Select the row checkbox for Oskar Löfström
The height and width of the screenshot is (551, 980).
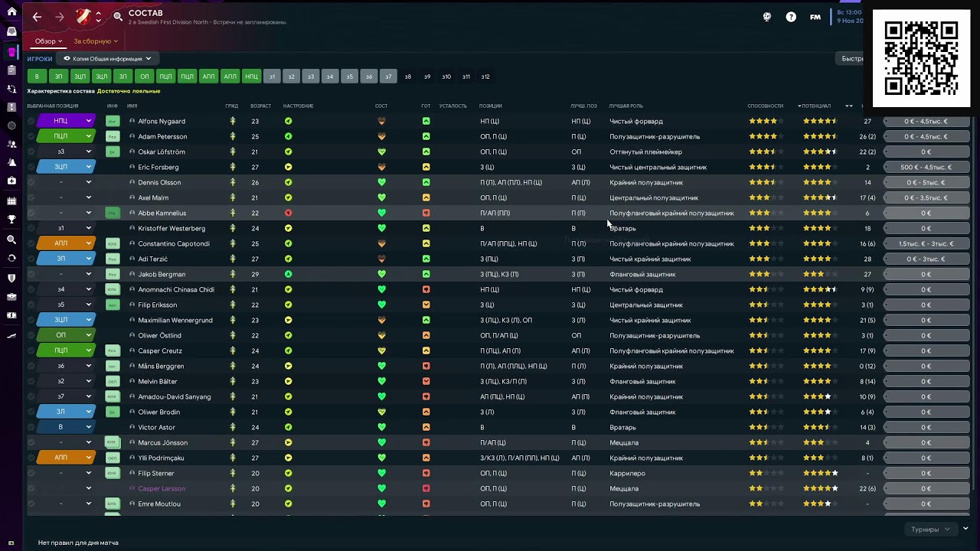click(31, 152)
